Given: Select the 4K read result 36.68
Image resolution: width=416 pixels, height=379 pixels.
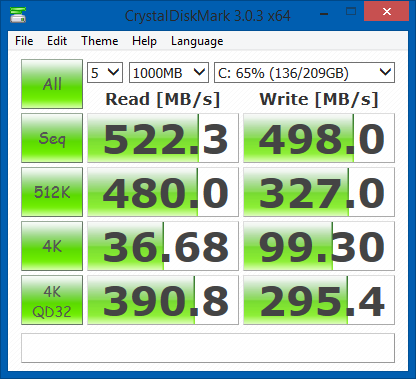Looking at the screenshot, I should (163, 246).
